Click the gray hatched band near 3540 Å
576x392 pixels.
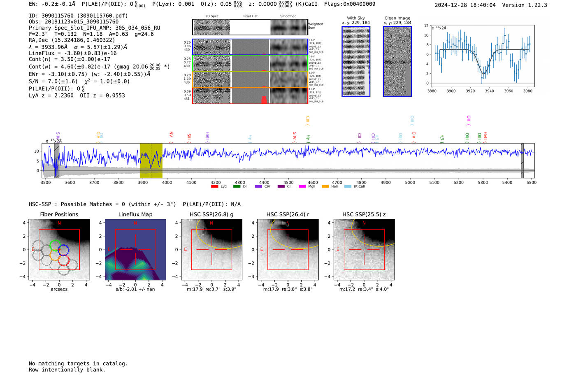[x=57, y=160]
